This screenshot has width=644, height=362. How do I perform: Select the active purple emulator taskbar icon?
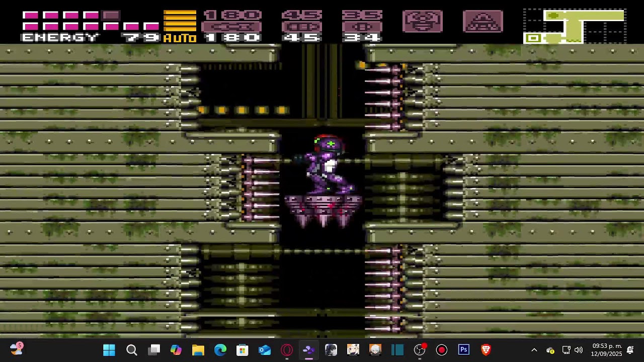tap(309, 350)
